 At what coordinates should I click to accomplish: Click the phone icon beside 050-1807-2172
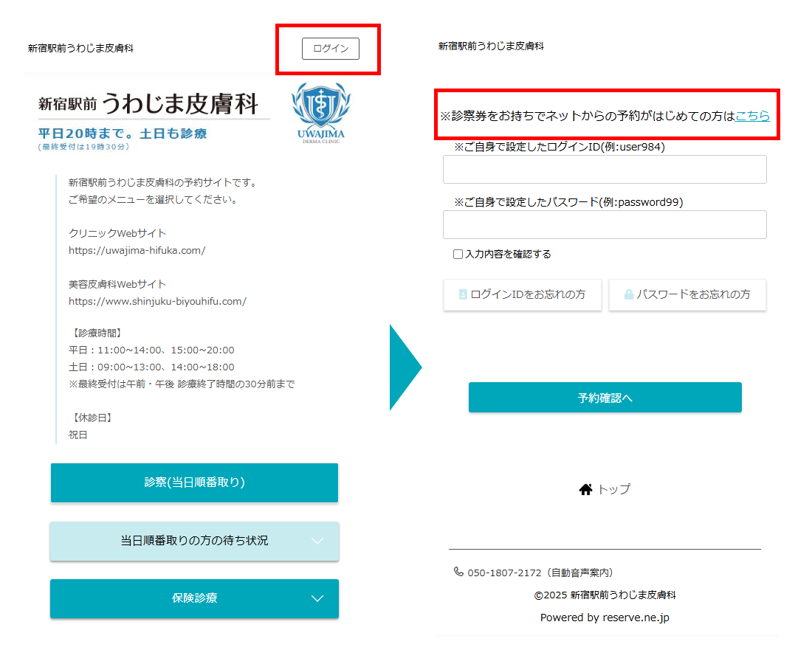point(458,573)
